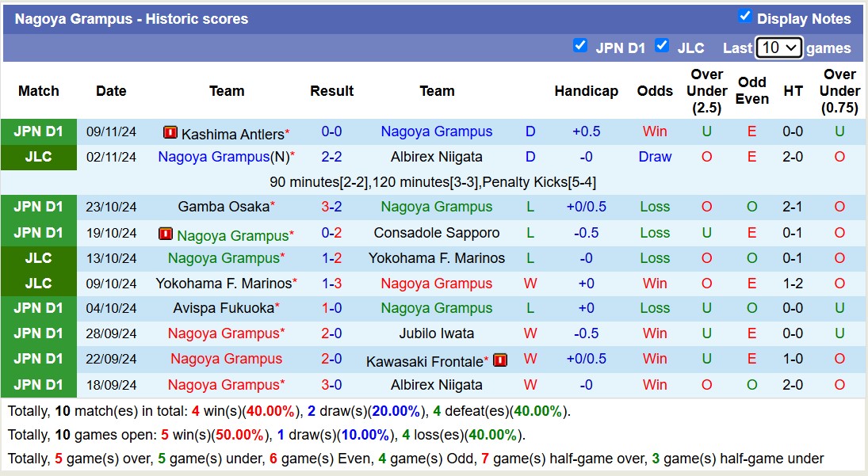Click the 0-0 result for Kashima Antlers match
The width and height of the screenshot is (868, 476).
[x=331, y=131]
